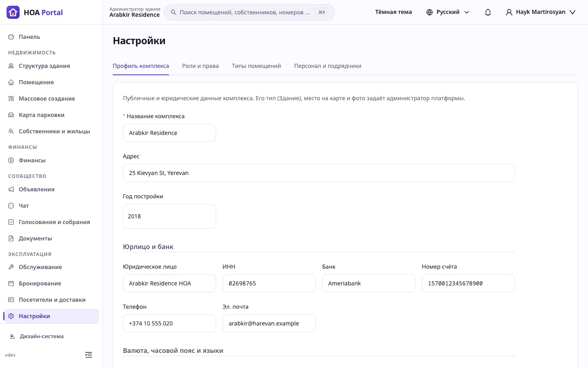The image size is (588, 368).
Task: Click the vdev version label
Action: pos(10,355)
